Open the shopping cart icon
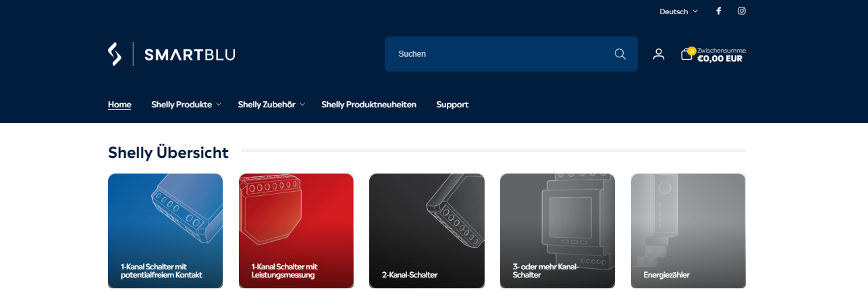 (687, 54)
